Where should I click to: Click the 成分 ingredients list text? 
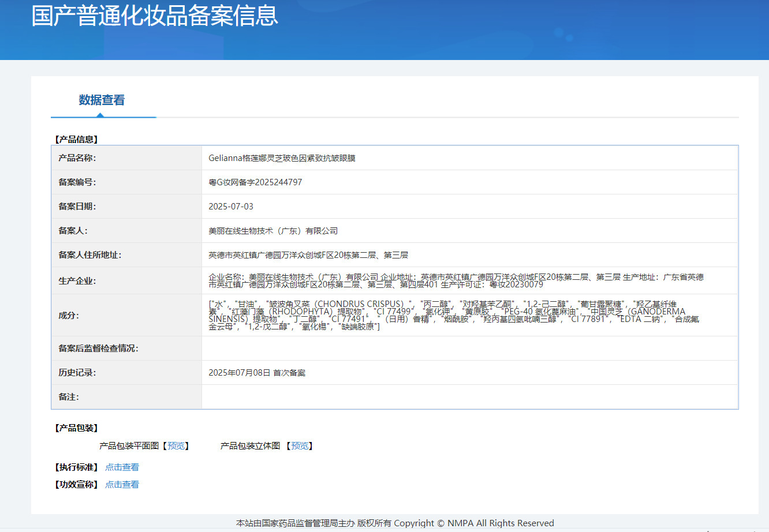[x=454, y=315]
